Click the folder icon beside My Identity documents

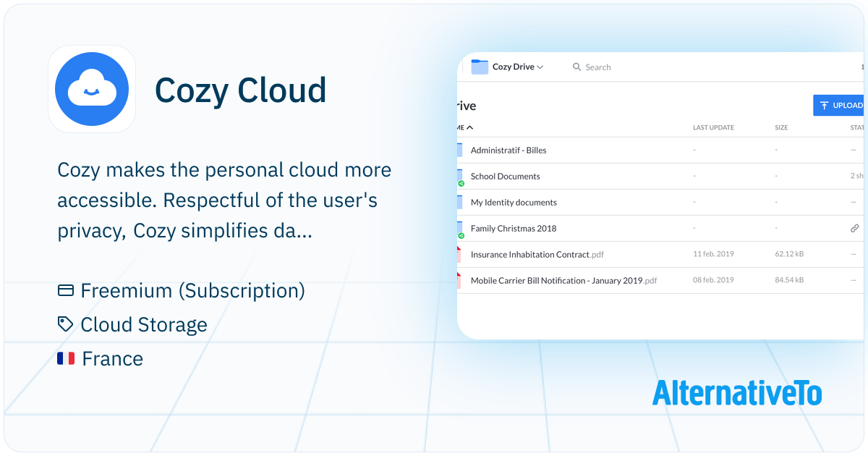[x=460, y=202]
